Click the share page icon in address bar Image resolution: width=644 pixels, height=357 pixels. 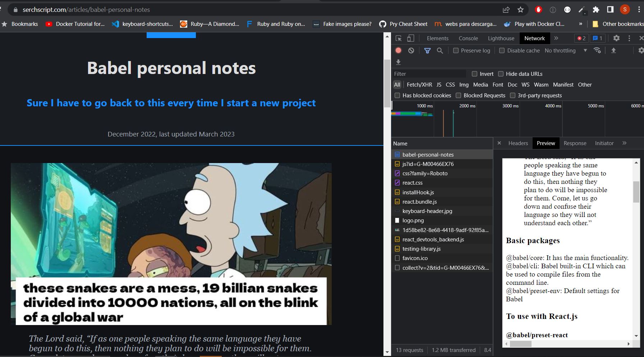tap(506, 10)
